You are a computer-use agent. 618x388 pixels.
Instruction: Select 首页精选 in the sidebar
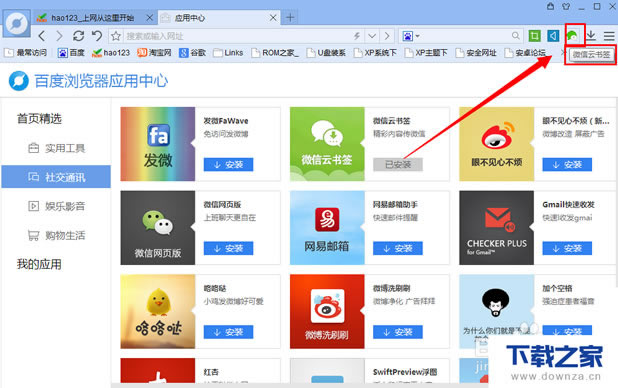point(39,119)
